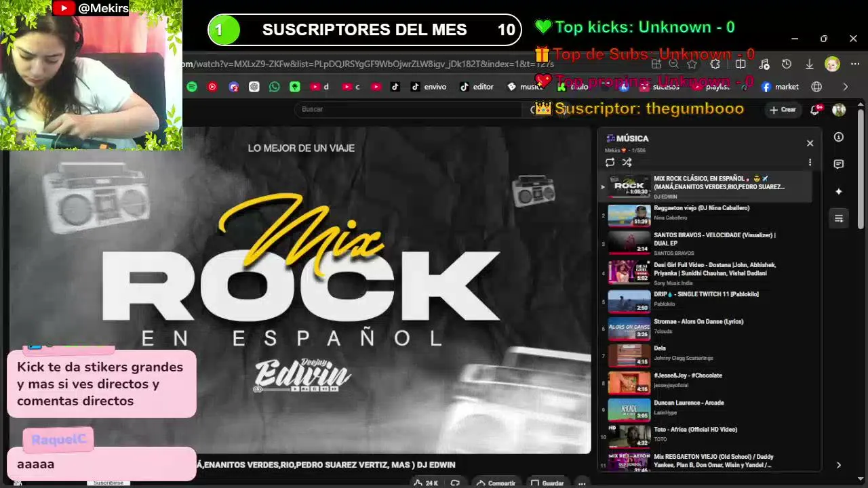This screenshot has height=488, width=868.
Task: Click the Suscribirse button
Action: (108, 483)
